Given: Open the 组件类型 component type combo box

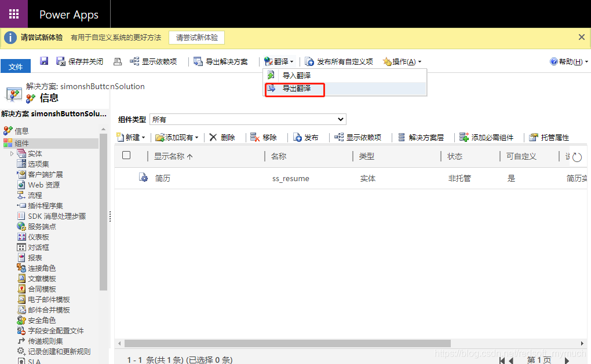Looking at the screenshot, I should 247,119.
